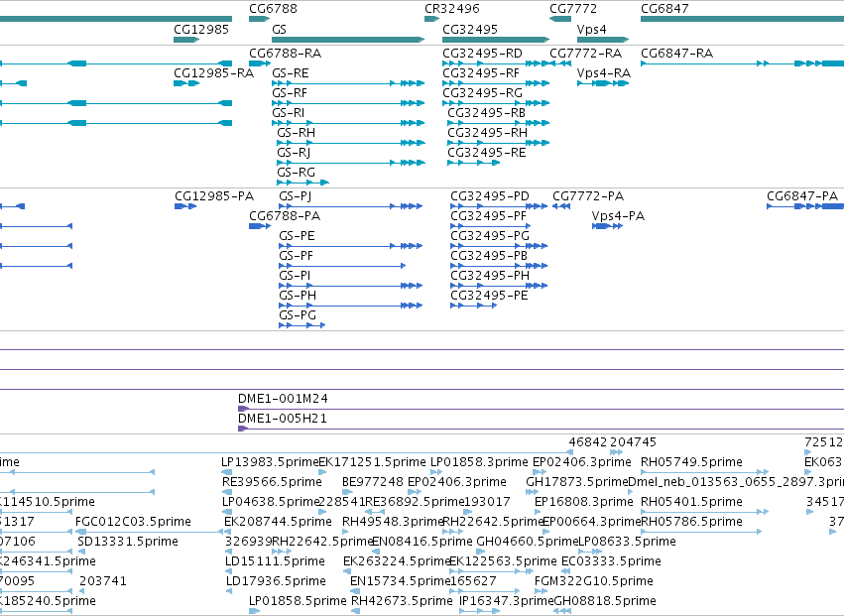Image resolution: width=844 pixels, height=616 pixels.
Task: Click the LP13983.5prime EST label
Action: 270,462
